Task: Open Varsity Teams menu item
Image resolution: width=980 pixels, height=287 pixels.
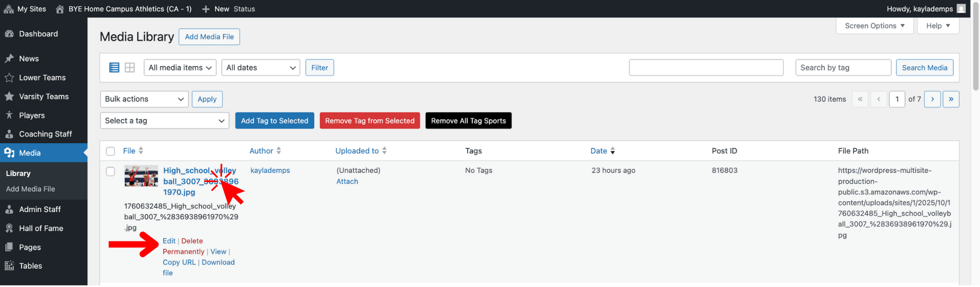Action: [x=44, y=97]
